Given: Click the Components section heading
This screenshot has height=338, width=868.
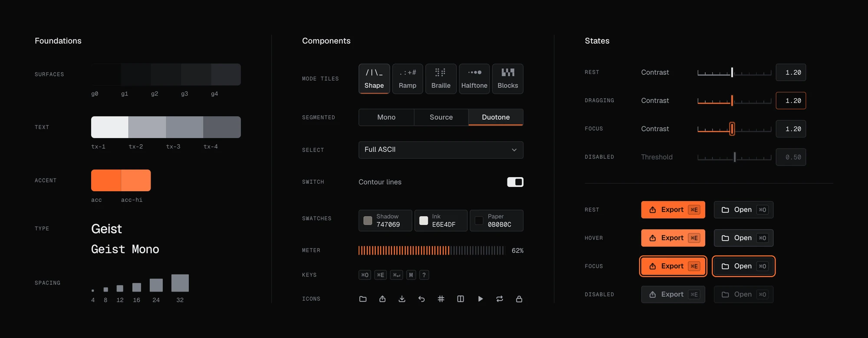Looking at the screenshot, I should pyautogui.click(x=326, y=41).
